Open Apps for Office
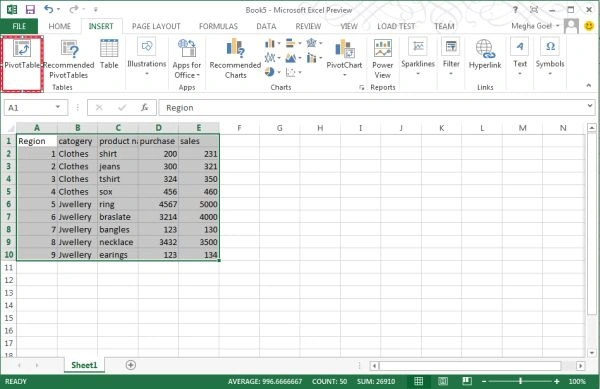 (187, 59)
